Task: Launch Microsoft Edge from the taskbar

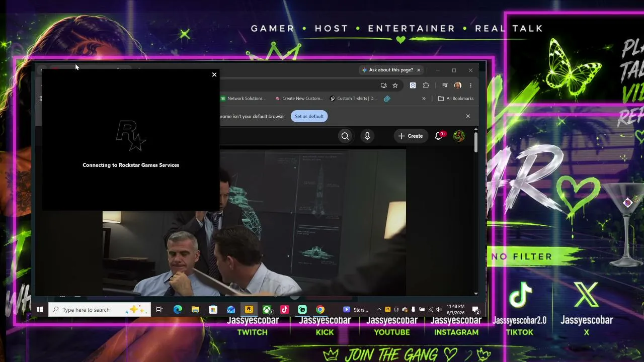Action: point(178,310)
